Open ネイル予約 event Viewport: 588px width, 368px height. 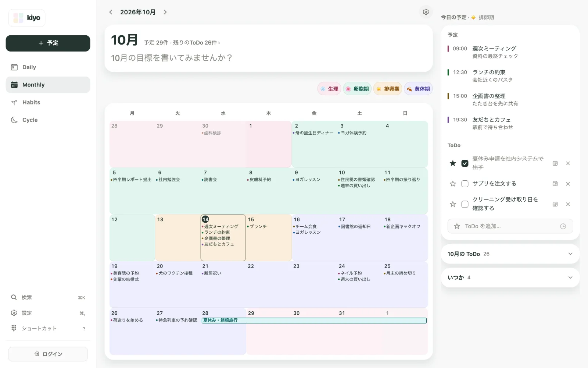pos(350,273)
